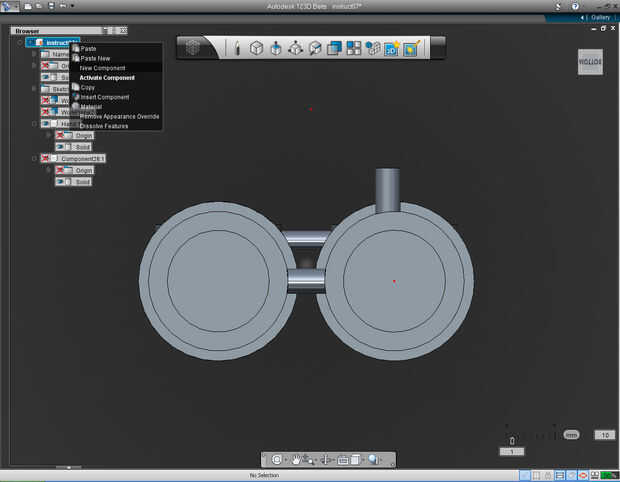620x482 pixels.
Task: Click the application menu icon top left
Action: (9, 6)
